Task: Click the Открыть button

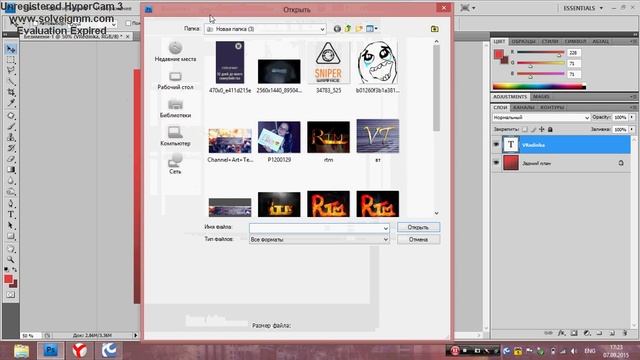Action: point(418,227)
